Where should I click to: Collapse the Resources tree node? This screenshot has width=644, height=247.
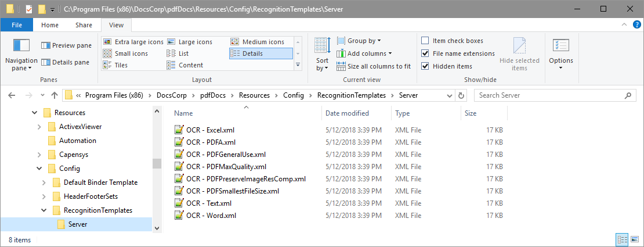pyautogui.click(x=34, y=113)
